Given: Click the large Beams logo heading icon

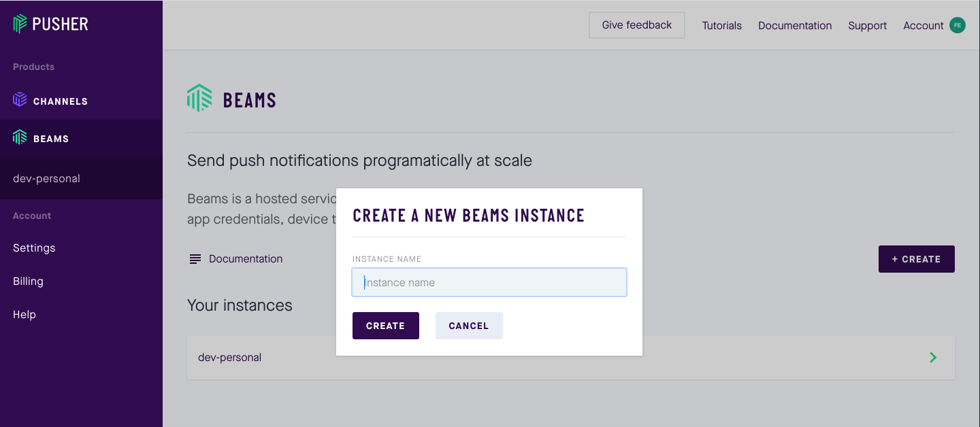Looking at the screenshot, I should (199, 98).
